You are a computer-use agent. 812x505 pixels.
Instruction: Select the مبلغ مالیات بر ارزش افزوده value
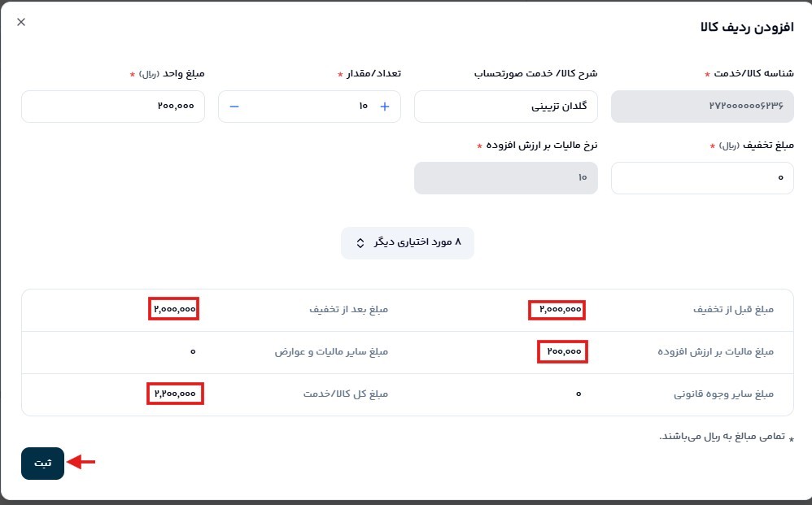pyautogui.click(x=562, y=352)
